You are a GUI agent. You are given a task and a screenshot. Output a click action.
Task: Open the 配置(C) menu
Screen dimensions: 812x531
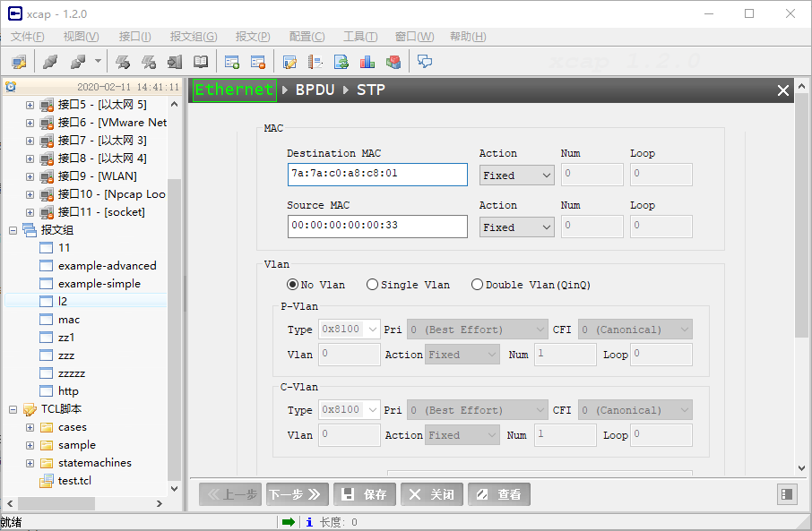point(307,37)
